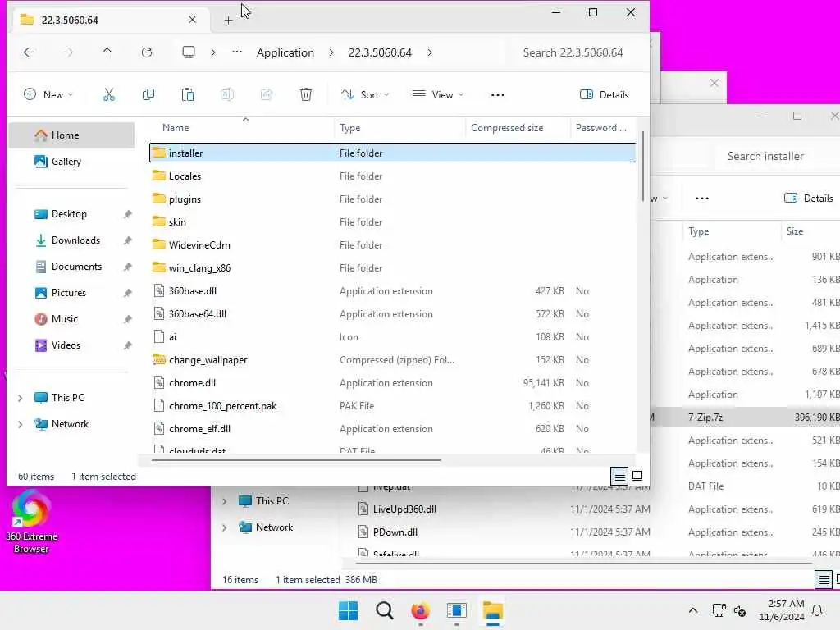Image resolution: width=840 pixels, height=630 pixels.
Task: Open Downloads quick access folder
Action: 75,240
